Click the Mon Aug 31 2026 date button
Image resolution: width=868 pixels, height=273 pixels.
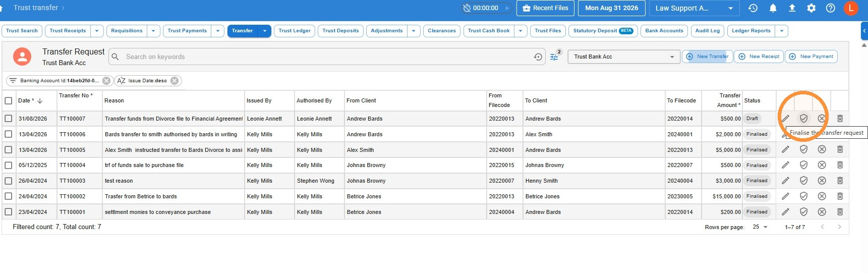(611, 8)
